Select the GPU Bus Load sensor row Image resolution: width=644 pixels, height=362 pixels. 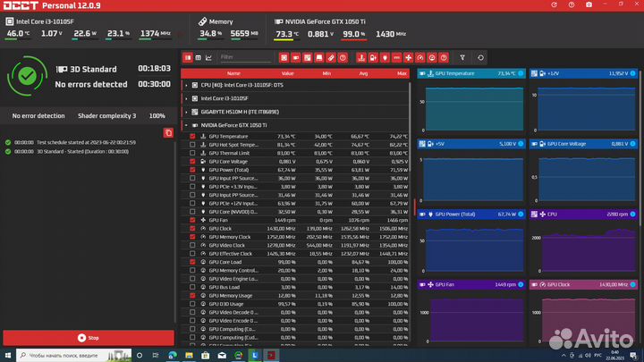point(295,287)
